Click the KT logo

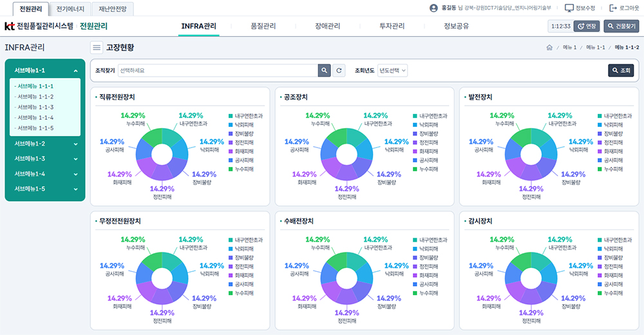[x=10, y=26]
